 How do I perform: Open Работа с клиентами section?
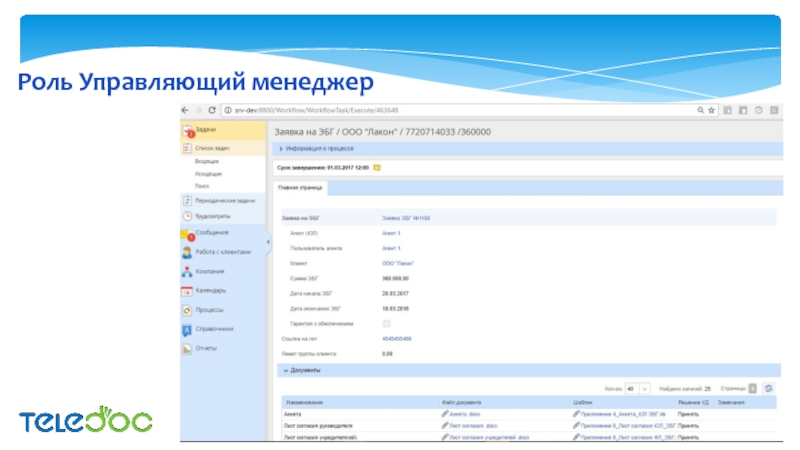(x=222, y=252)
